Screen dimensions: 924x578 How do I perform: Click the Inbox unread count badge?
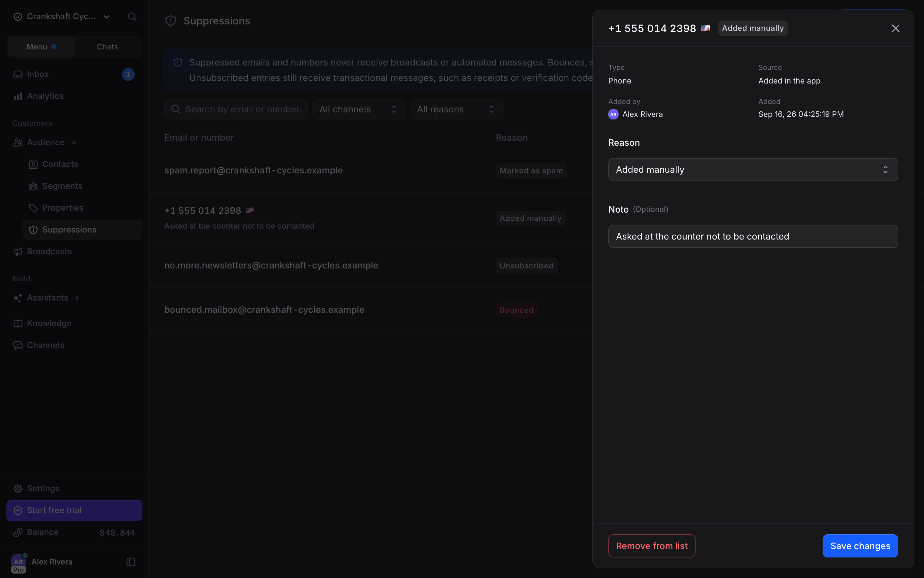(128, 74)
